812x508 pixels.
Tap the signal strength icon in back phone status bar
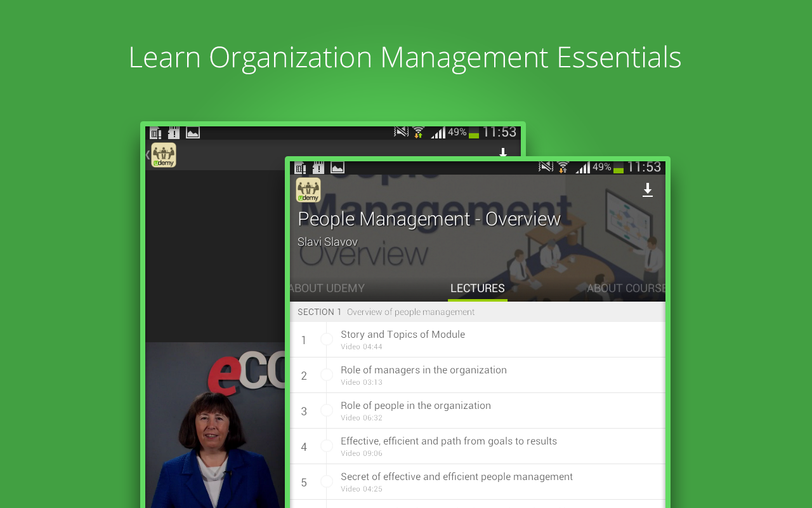[x=438, y=133]
